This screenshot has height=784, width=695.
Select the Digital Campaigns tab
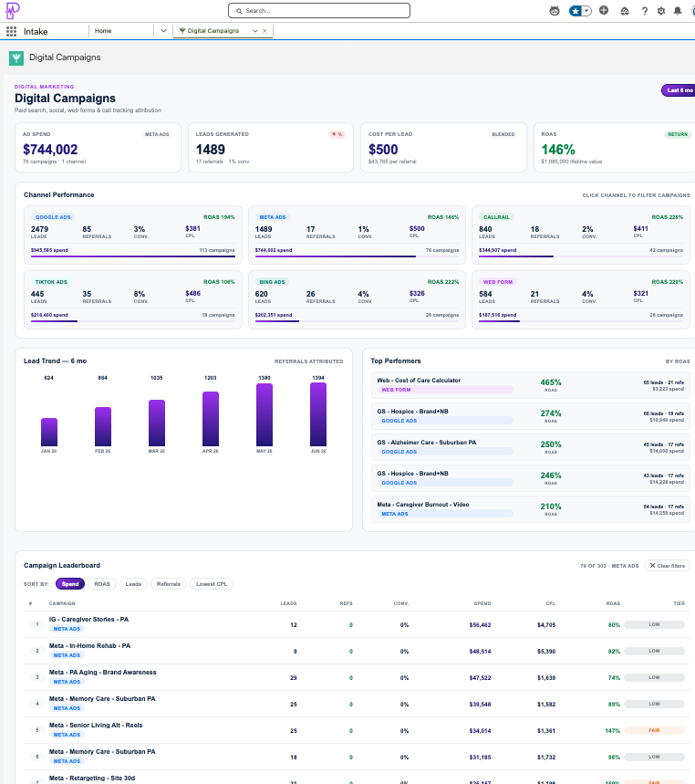[213, 31]
